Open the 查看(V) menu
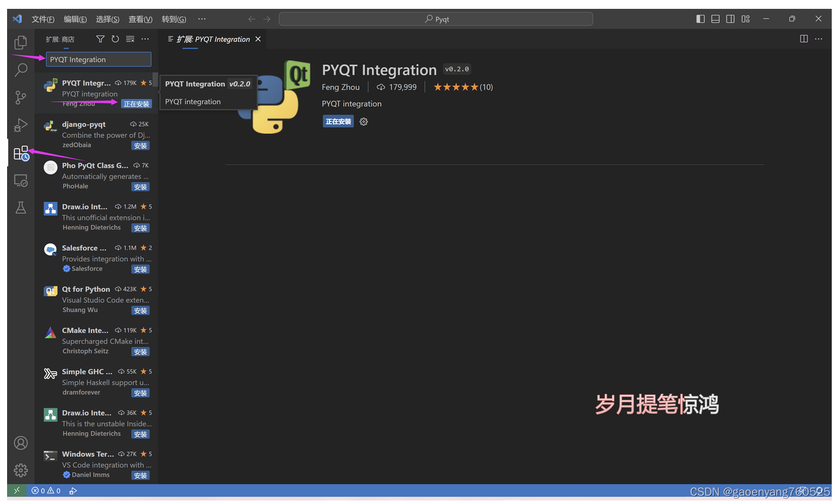 click(x=140, y=19)
